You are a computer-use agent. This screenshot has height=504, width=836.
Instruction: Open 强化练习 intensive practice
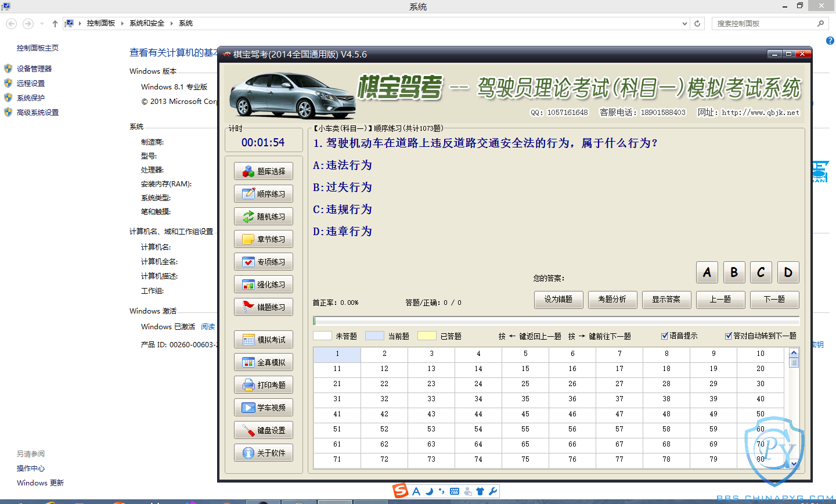pyautogui.click(x=264, y=285)
